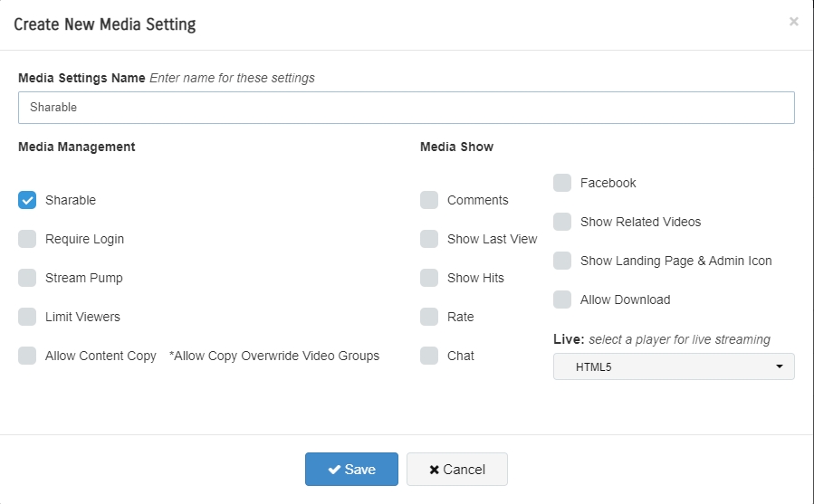Turn on the Comments checkbox
The width and height of the screenshot is (814, 504).
point(429,200)
